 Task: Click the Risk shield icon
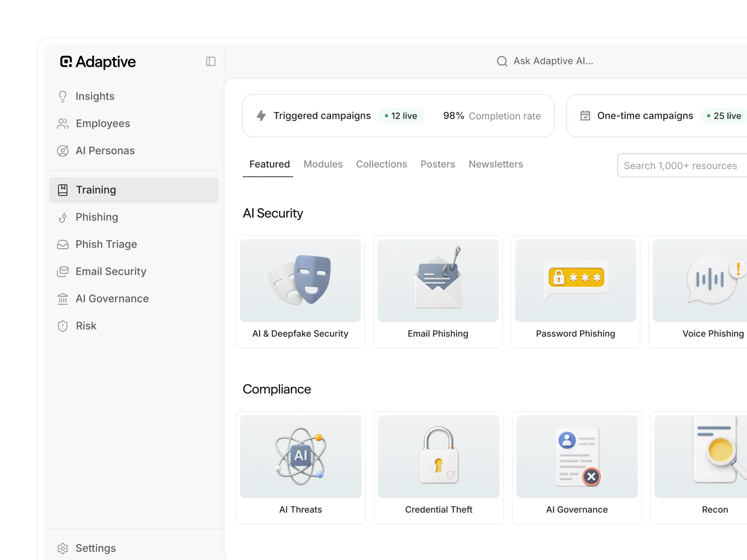63,326
